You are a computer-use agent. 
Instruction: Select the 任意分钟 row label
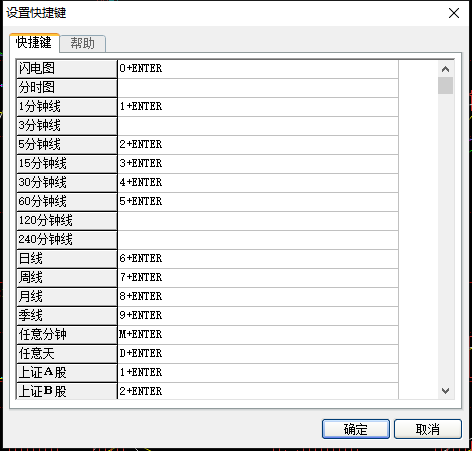(67, 335)
